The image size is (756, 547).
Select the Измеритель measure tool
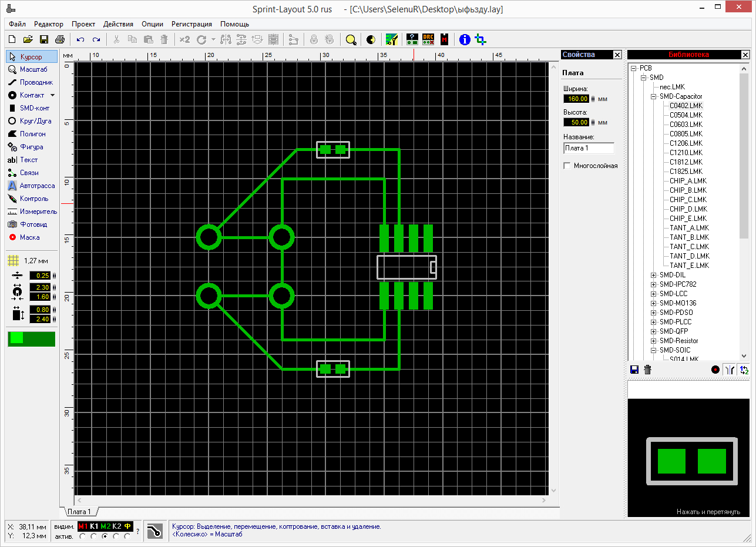pyautogui.click(x=32, y=212)
